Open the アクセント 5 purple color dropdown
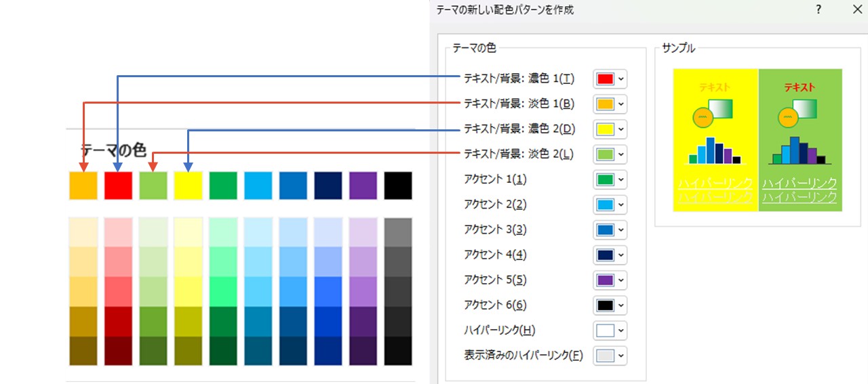868x384 pixels. (610, 280)
